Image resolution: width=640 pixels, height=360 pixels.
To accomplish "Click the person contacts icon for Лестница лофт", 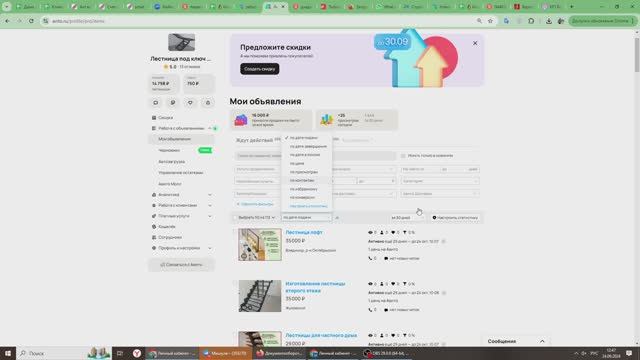I will pos(382,232).
